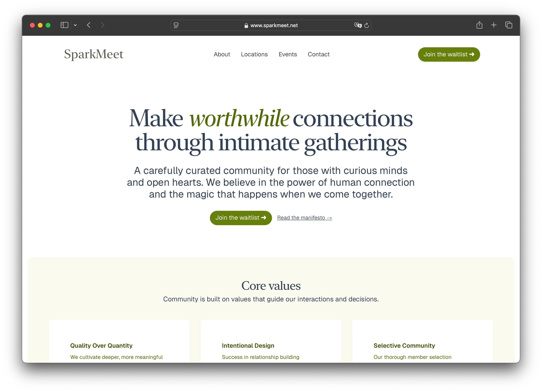Select the Locations navigation menu item
The width and height of the screenshot is (542, 392).
(254, 54)
